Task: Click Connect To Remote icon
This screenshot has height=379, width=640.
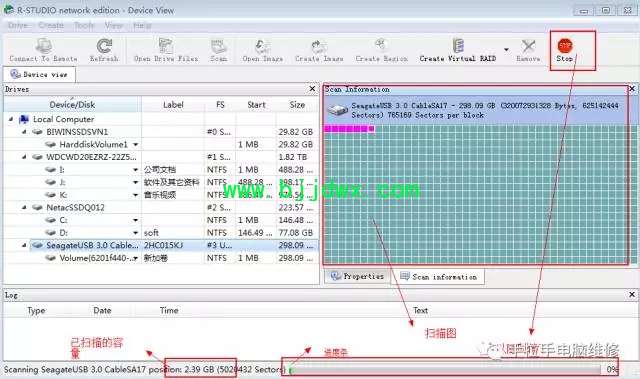Action: click(44, 46)
